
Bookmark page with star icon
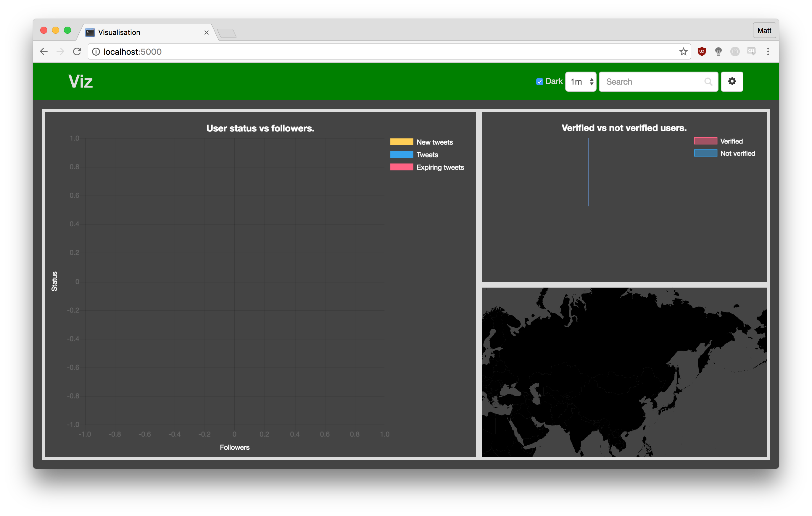[683, 51]
